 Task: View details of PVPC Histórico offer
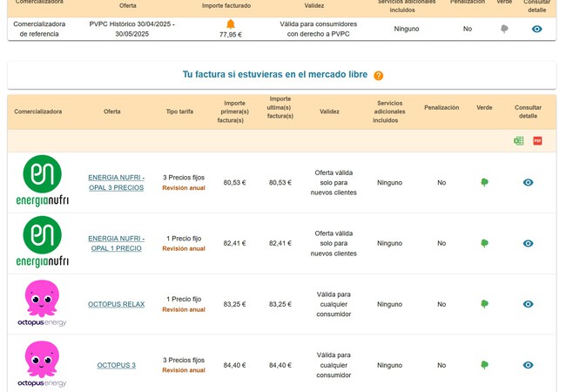[536, 29]
